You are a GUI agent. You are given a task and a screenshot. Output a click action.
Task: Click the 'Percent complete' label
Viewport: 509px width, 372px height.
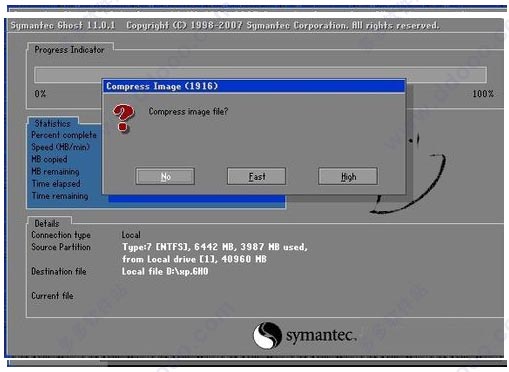point(64,135)
